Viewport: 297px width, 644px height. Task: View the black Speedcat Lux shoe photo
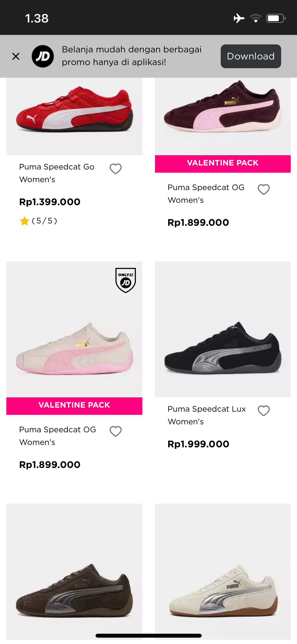click(x=223, y=344)
